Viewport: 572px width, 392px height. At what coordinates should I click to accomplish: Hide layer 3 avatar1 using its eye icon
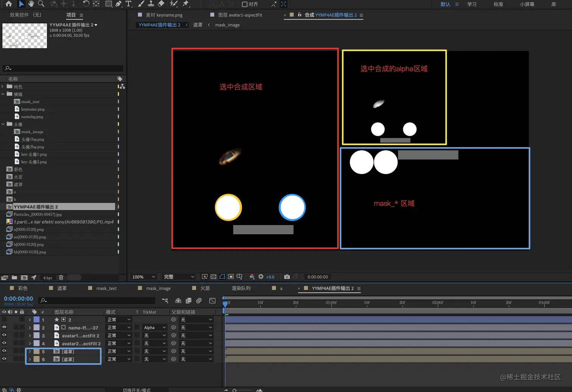(x=4, y=335)
